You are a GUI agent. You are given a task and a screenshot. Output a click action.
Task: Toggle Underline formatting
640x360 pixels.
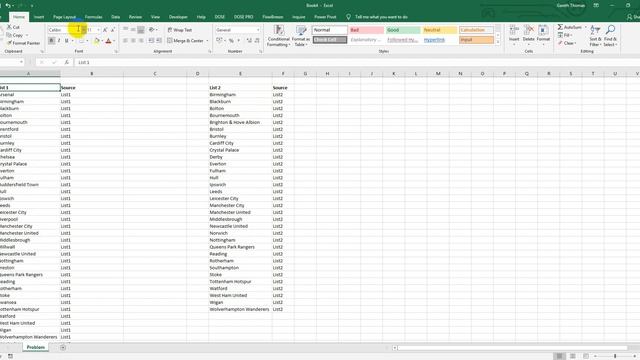pos(67,41)
